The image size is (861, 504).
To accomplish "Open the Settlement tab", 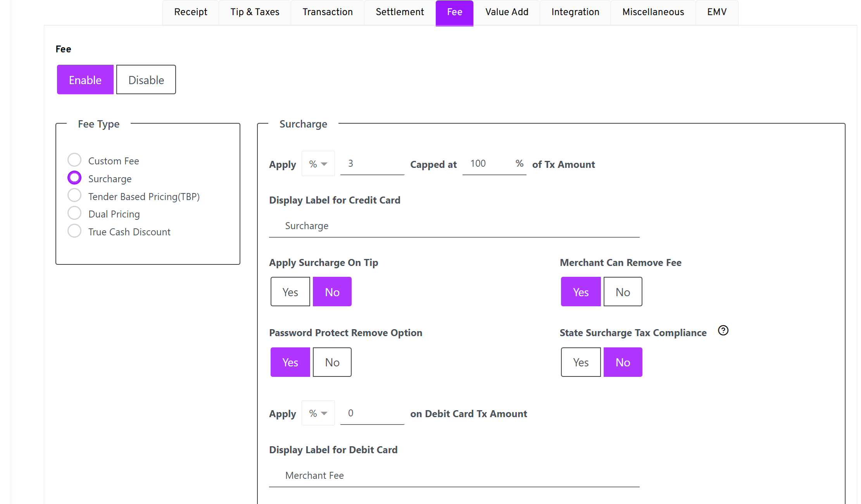I will (x=400, y=12).
